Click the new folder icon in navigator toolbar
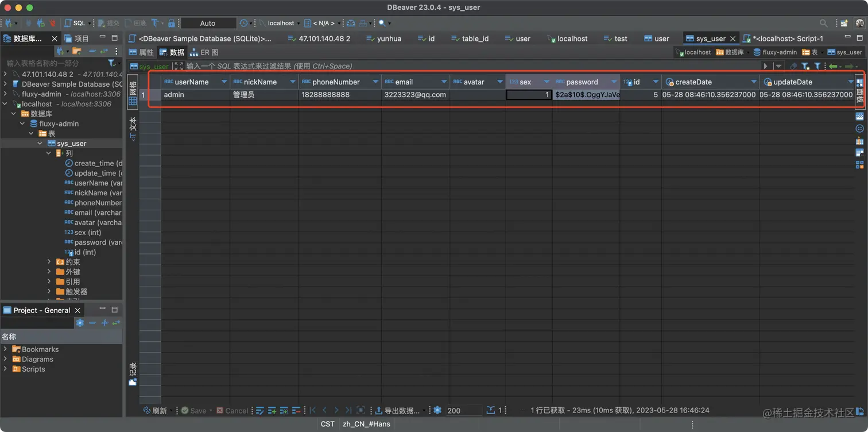 click(x=76, y=52)
